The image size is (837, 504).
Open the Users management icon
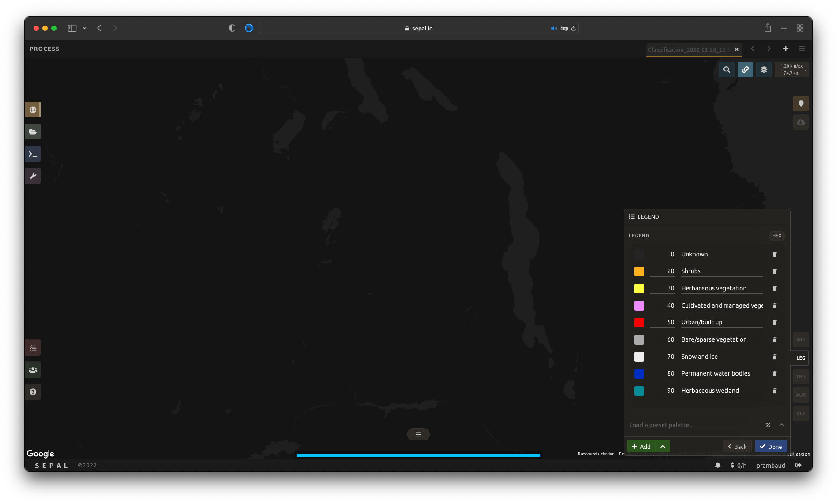33,370
